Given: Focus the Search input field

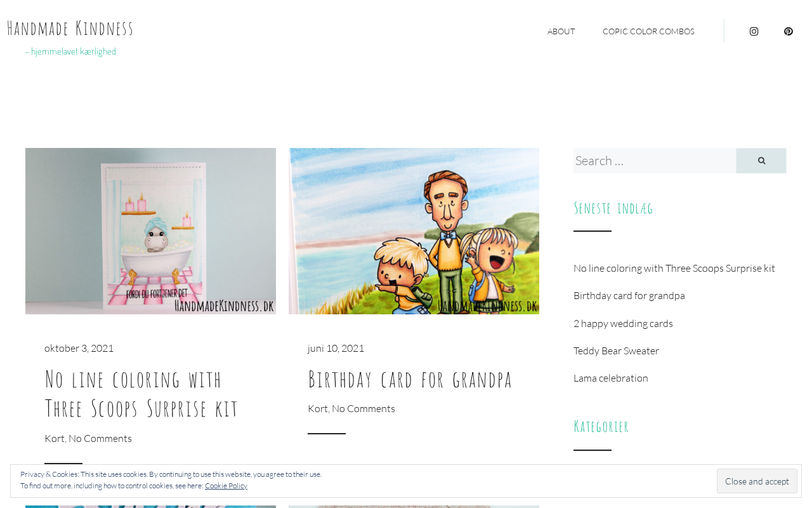Looking at the screenshot, I should tap(655, 161).
